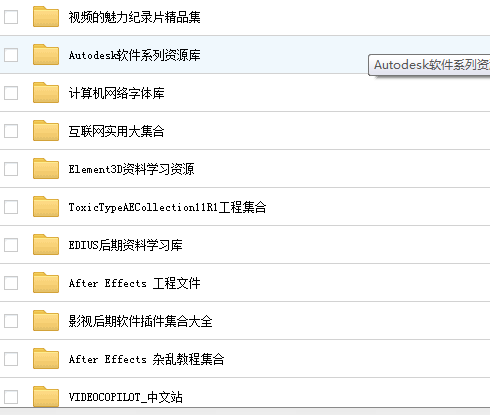
Task: Select the 计算机网络字体库 name
Action: (116, 93)
